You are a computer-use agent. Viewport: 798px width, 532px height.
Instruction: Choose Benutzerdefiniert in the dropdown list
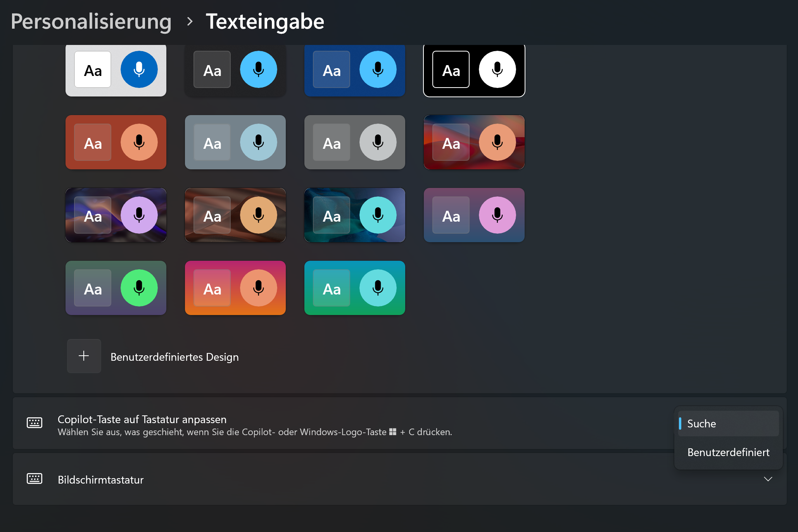(728, 452)
